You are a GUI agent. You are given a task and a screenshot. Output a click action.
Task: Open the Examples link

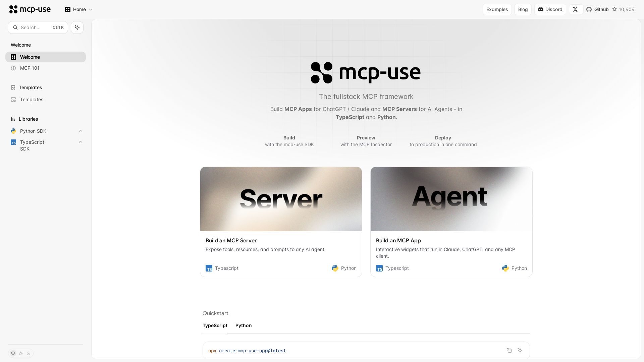(497, 9)
